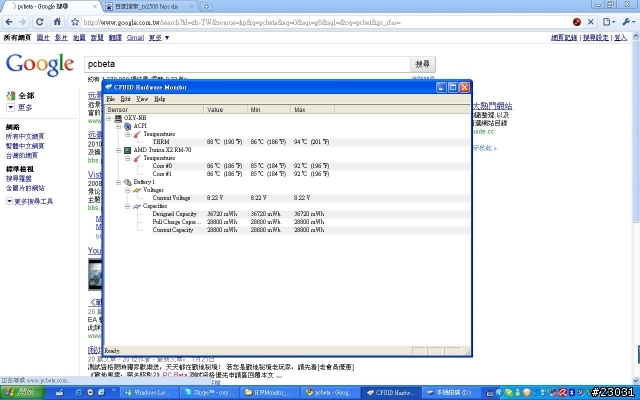Collapse AMD Turion Temperatures group

click(x=128, y=158)
